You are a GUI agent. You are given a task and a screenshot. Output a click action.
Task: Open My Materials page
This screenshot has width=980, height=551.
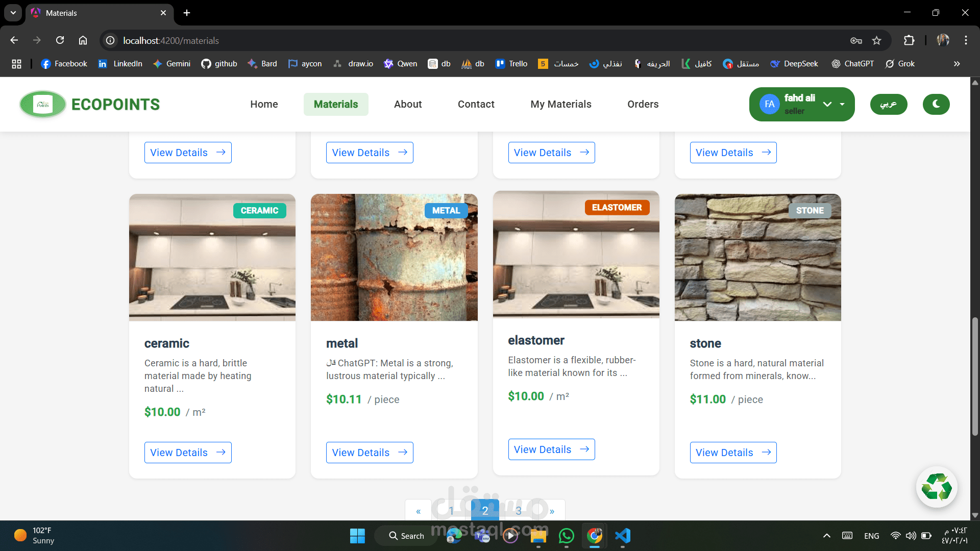561,104
